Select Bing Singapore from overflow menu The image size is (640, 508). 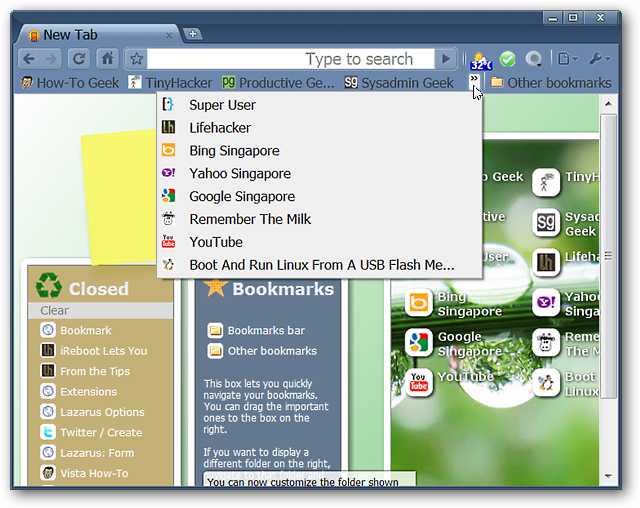pyautogui.click(x=320, y=151)
